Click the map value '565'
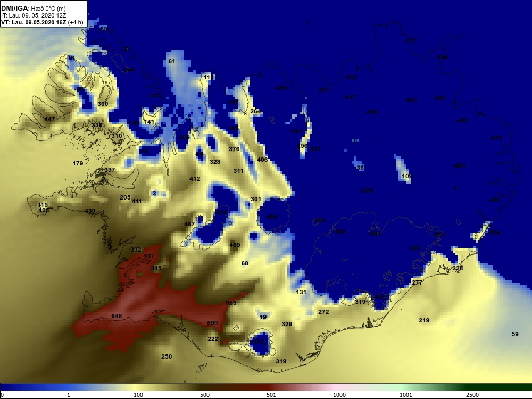This screenshot has width=532, height=399. (x=231, y=303)
